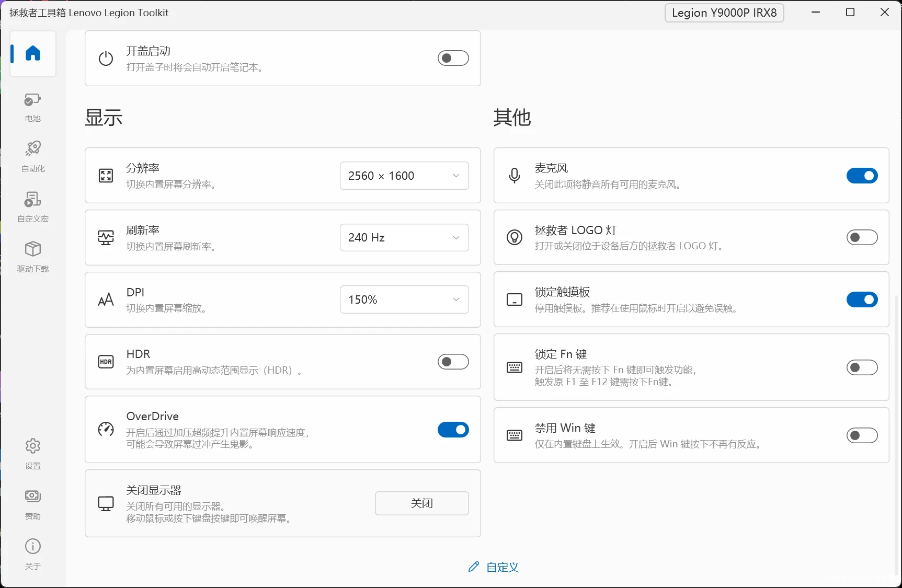Screen dimensions: 902x588
Task: Click the power icon beside 开盖启动
Action: click(106, 58)
